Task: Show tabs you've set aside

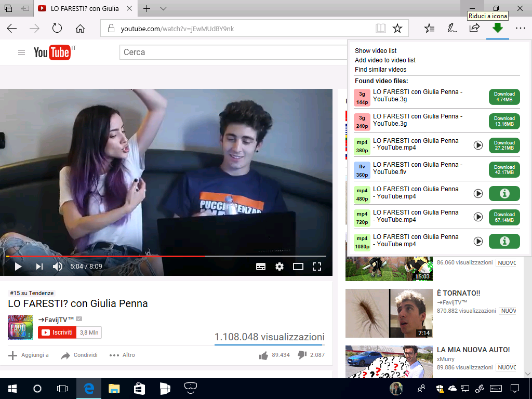Action: 8,8
